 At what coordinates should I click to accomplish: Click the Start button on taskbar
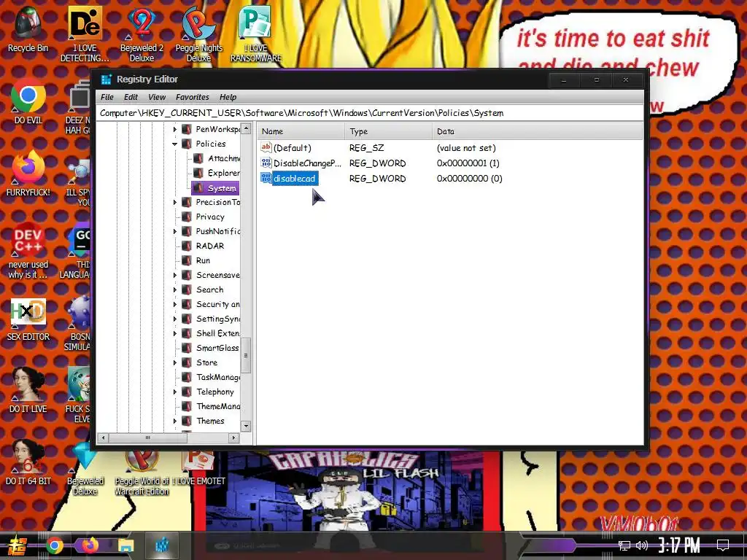[x=18, y=545]
